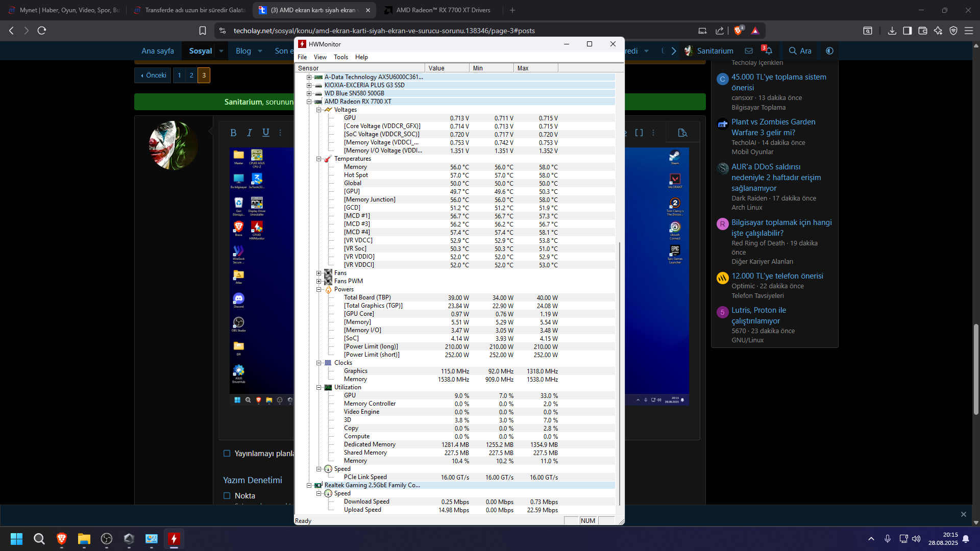The image size is (980, 551).
Task: Open the File menu in HWMonitor
Action: pos(302,57)
